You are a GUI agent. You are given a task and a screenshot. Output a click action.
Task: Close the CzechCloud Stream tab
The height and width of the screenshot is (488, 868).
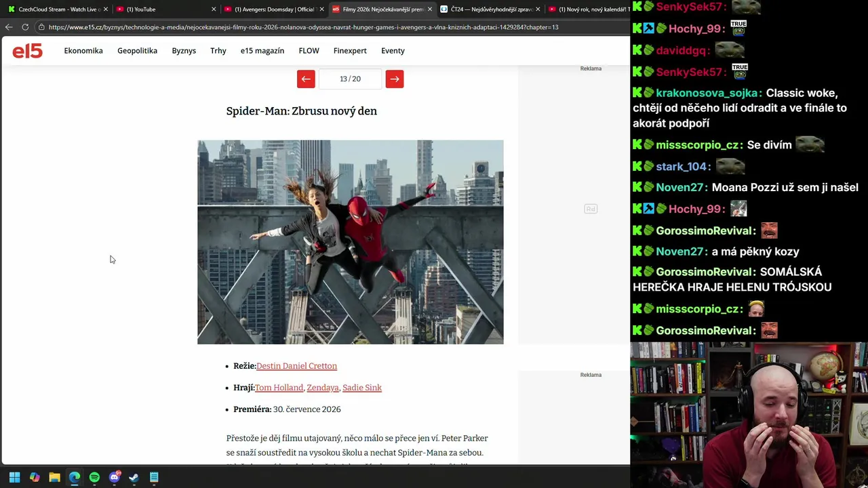pyautogui.click(x=106, y=9)
